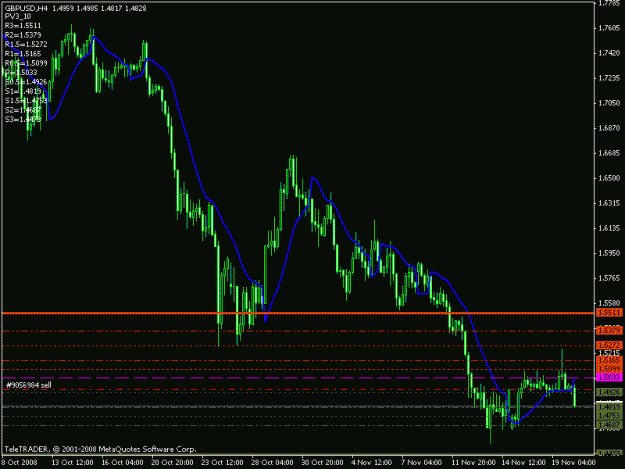This screenshot has height=469, width=625.
Task: Click the 1.5950 price axis value
Action: [x=609, y=253]
